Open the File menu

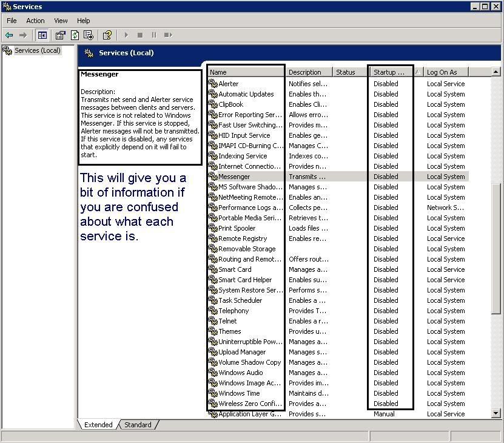click(x=12, y=21)
